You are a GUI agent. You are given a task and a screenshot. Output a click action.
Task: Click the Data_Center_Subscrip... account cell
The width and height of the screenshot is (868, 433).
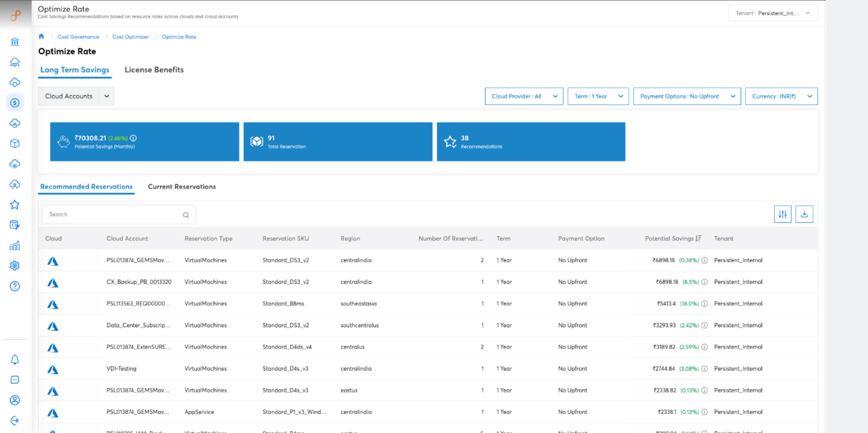coord(138,325)
